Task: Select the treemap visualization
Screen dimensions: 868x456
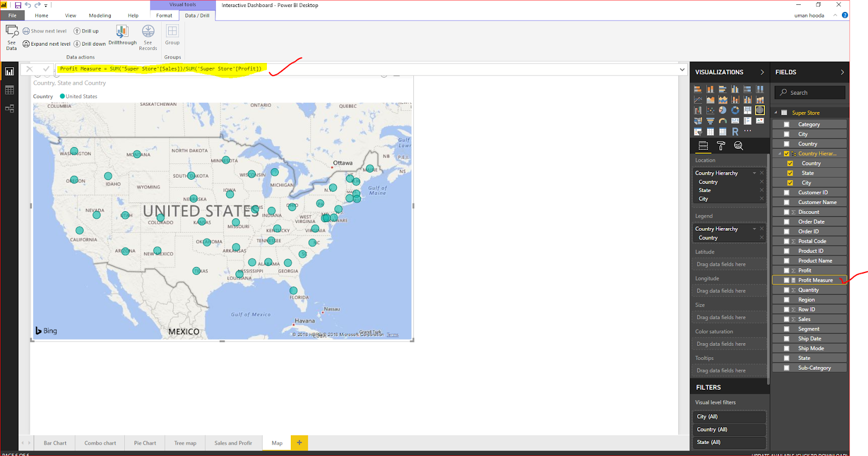Action: [748, 110]
